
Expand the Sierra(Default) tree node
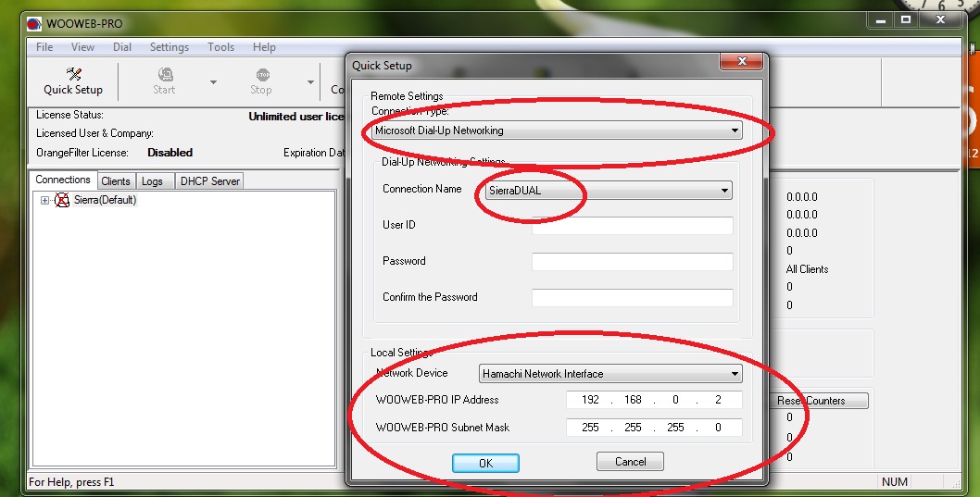click(x=44, y=201)
